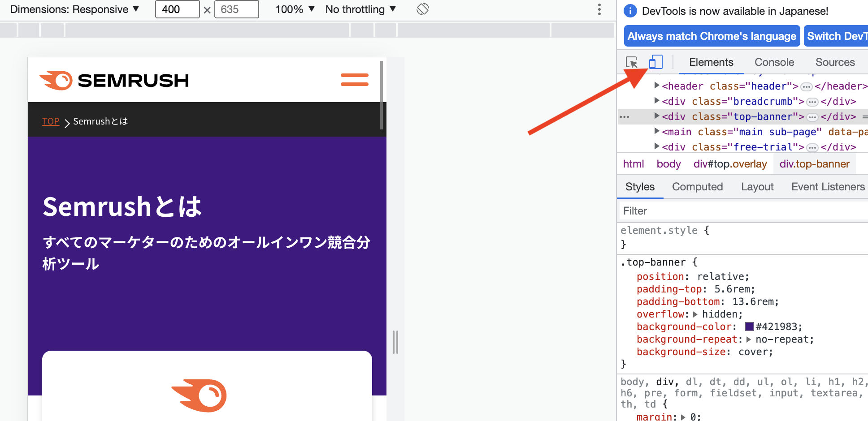Image resolution: width=868 pixels, height=421 pixels.
Task: Click the Semrush logo in the header
Action: (x=114, y=81)
